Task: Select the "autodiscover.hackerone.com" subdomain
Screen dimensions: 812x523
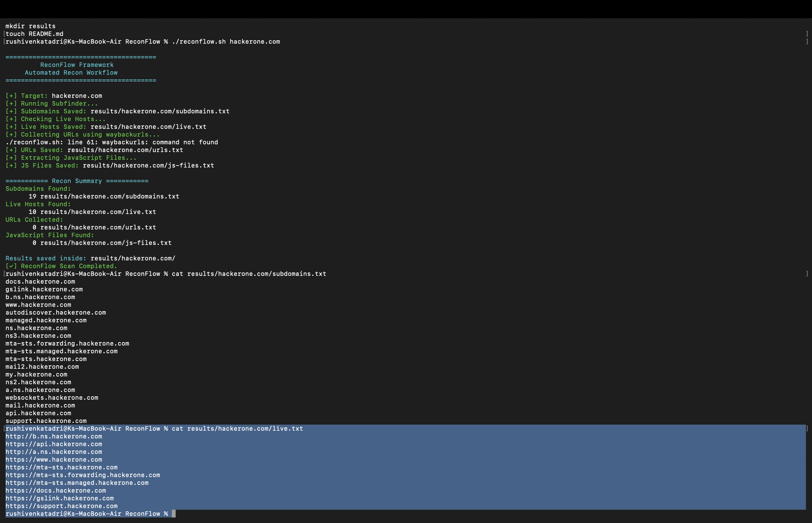Action: [x=56, y=312]
